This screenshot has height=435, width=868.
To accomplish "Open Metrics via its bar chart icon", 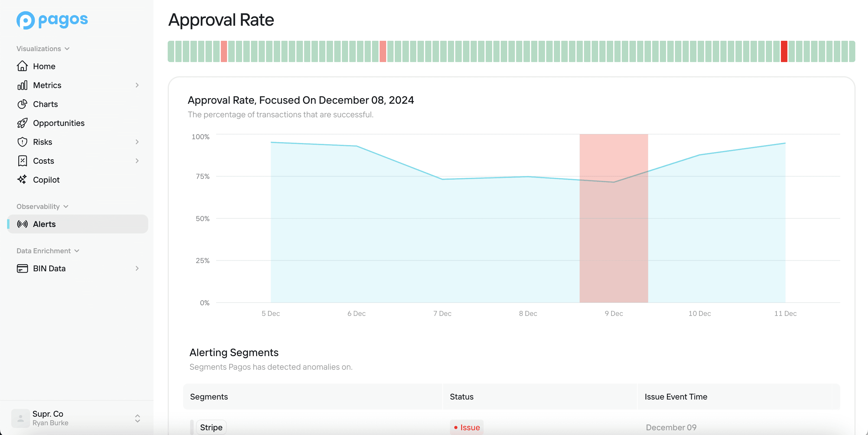I will [x=22, y=85].
